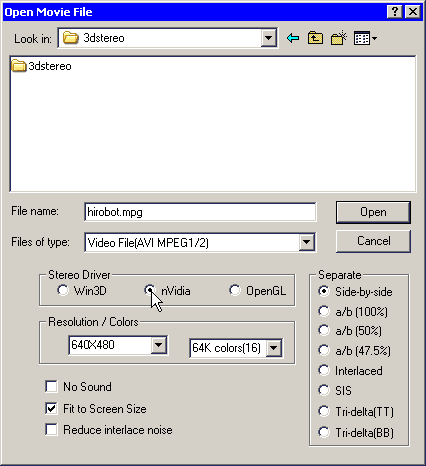Expand the Look in folder dropdown
Screen dimensions: 426x466
tap(269, 38)
